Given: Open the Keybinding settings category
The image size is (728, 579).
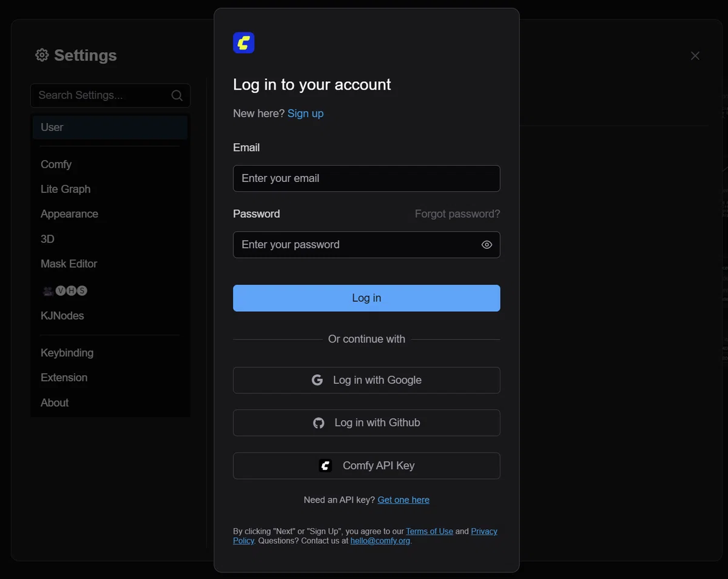Looking at the screenshot, I should tap(110, 353).
